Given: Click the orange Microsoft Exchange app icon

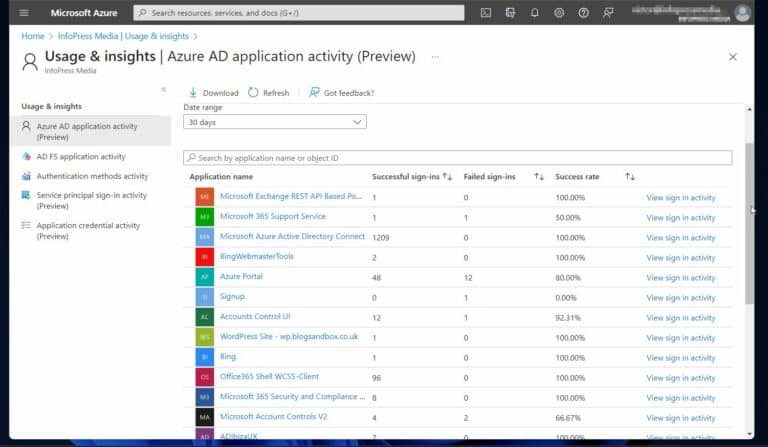Looking at the screenshot, I should 205,196.
